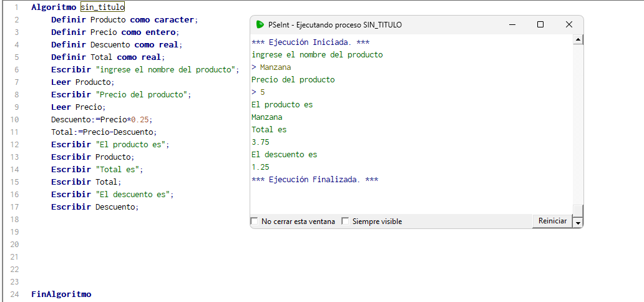
Task: Click the "Leer Precio" code line
Action: point(78,107)
